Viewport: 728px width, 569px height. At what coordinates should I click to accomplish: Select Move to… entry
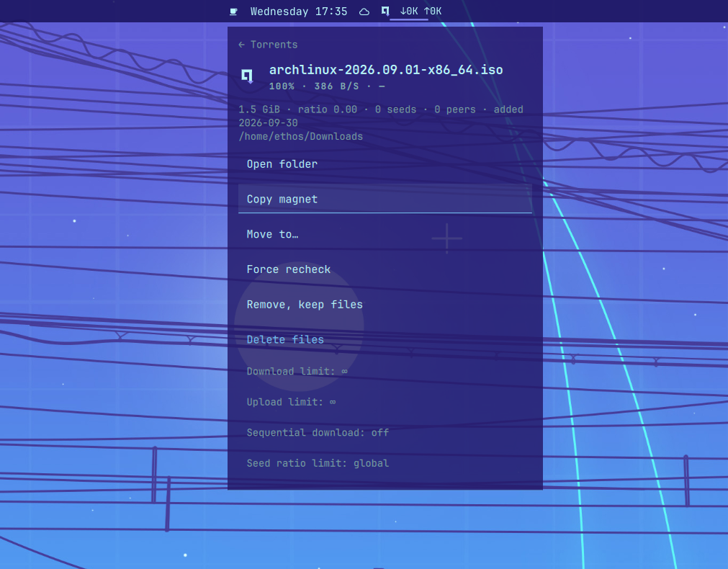tap(385, 234)
